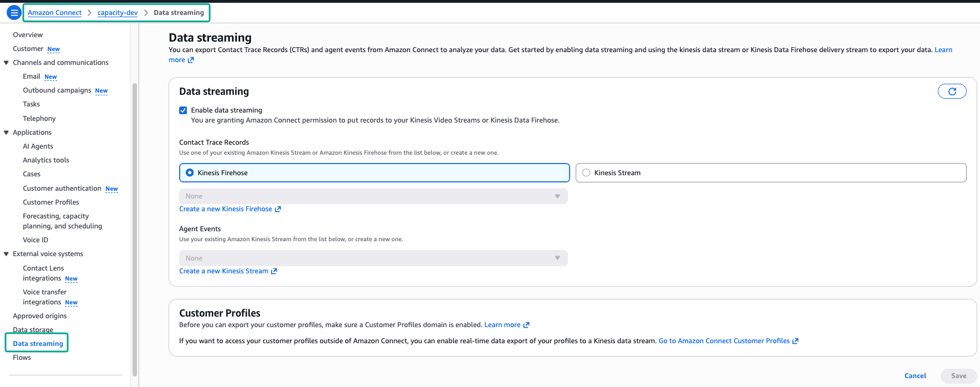Screen dimensions: 980x387
Task: Open Telephony in sidebar
Action: coord(39,119)
